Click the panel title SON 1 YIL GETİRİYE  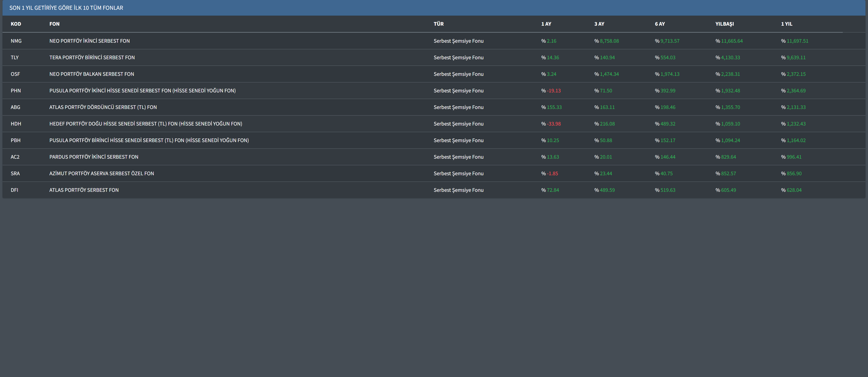66,8
